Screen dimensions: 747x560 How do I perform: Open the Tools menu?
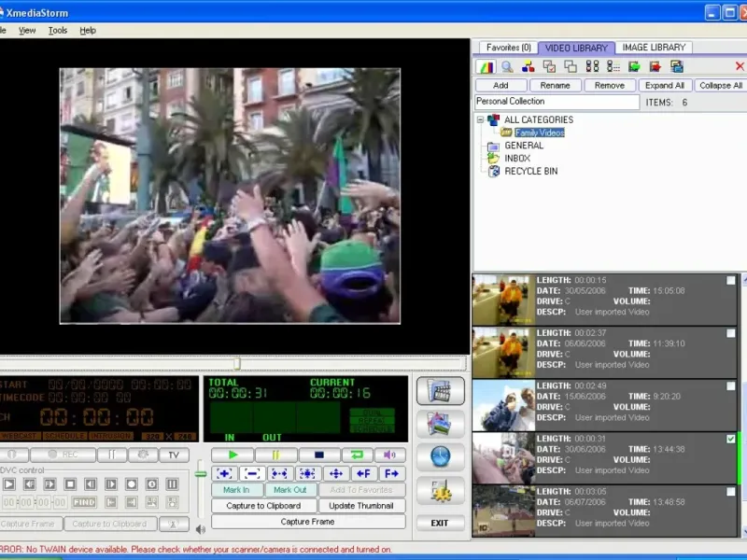pos(58,30)
